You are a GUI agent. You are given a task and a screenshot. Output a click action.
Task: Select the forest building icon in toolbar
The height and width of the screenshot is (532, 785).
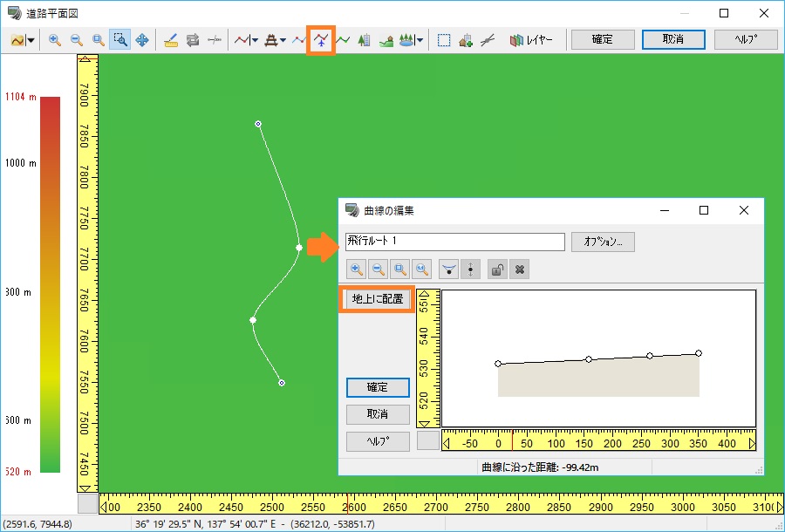tap(365, 40)
